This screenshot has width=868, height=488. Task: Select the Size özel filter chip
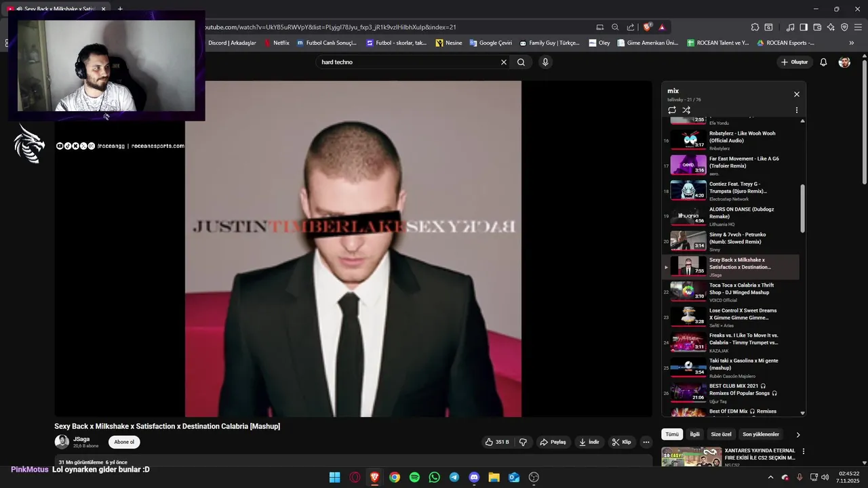pos(721,434)
